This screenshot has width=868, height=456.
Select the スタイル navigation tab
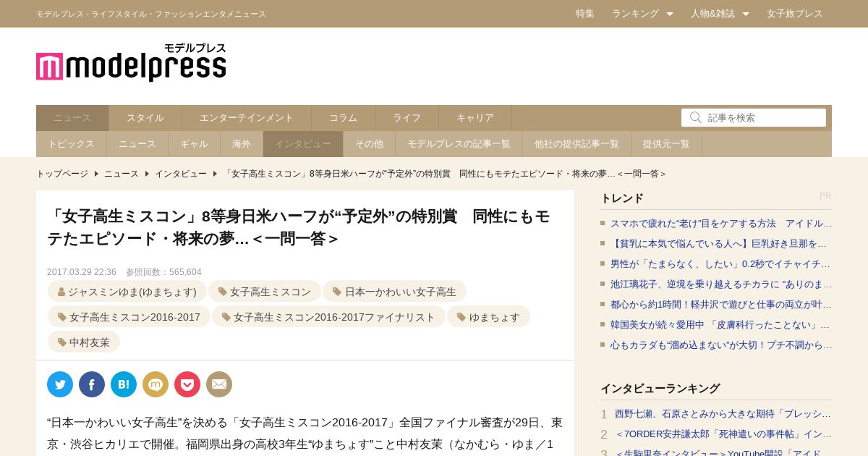[145, 118]
